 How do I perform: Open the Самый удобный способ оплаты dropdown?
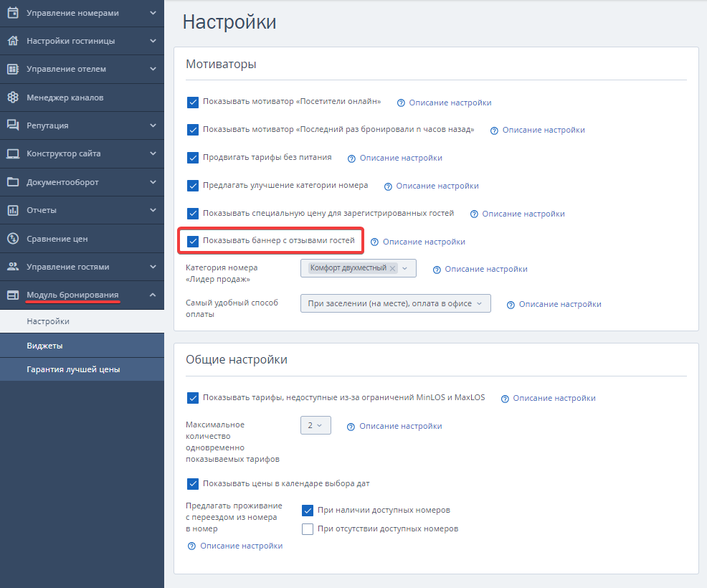click(395, 303)
